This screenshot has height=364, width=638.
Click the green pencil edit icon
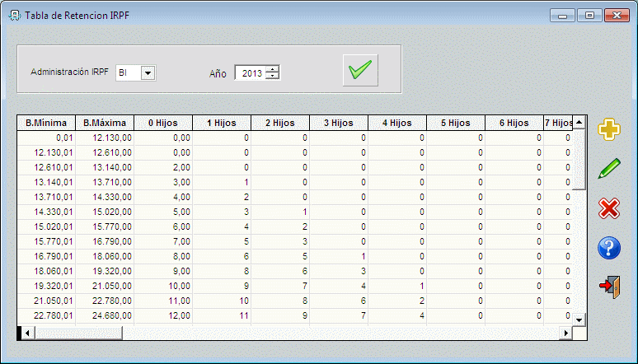tap(609, 168)
